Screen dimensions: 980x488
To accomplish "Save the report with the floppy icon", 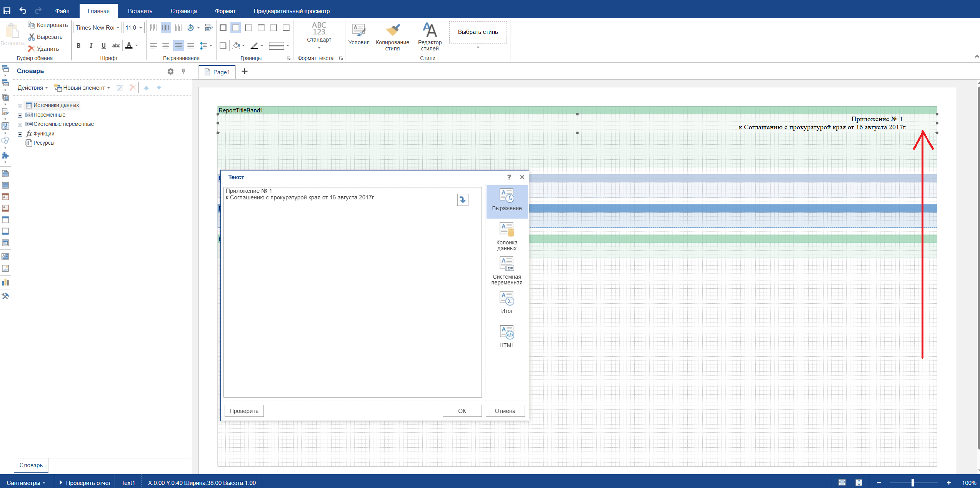I will point(7,11).
